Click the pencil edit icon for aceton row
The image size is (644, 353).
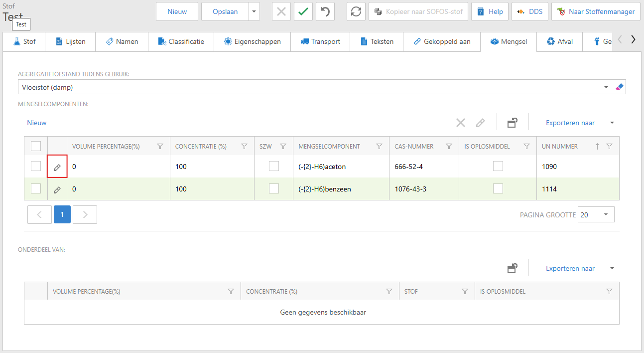pos(57,167)
